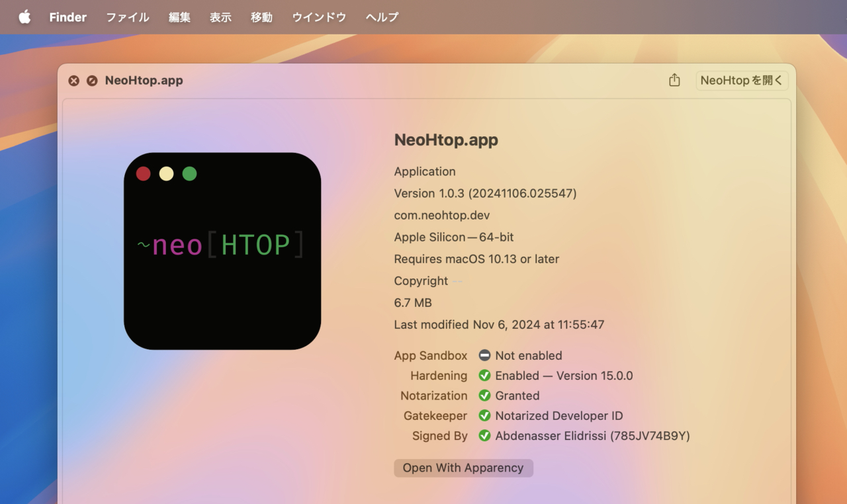
Task: Click the com.neohtop.dev bundle identifier
Action: click(442, 215)
